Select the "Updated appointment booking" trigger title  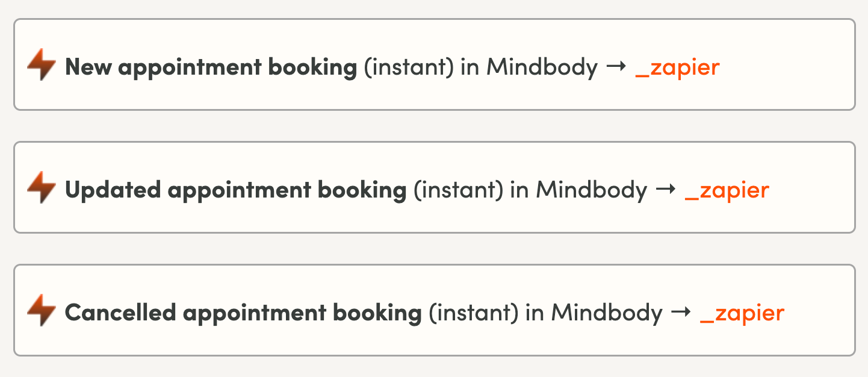235,190
